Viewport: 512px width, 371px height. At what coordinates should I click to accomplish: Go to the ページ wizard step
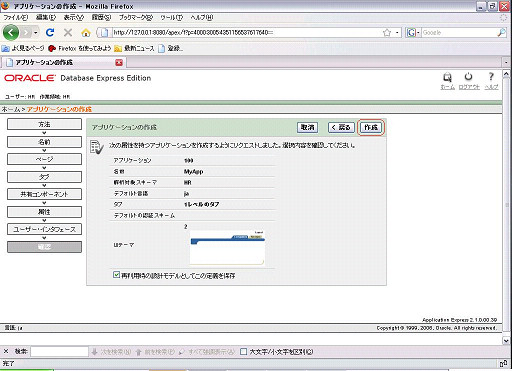(44, 159)
